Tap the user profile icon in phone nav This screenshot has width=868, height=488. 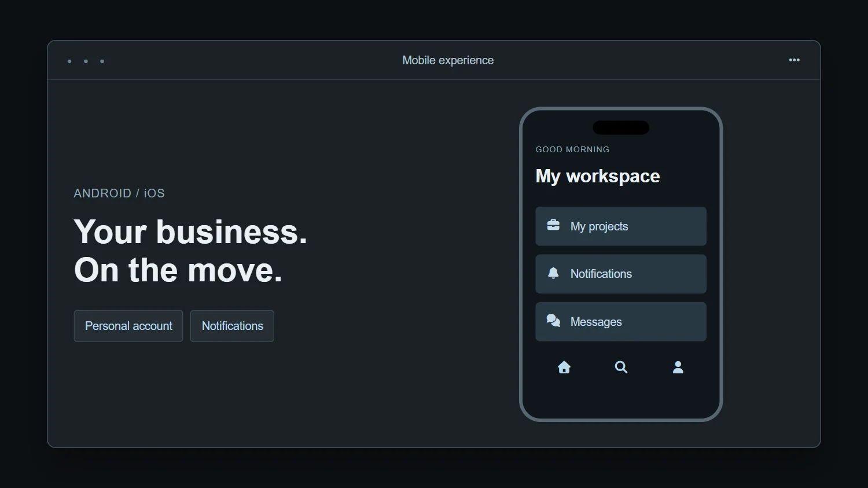click(678, 367)
